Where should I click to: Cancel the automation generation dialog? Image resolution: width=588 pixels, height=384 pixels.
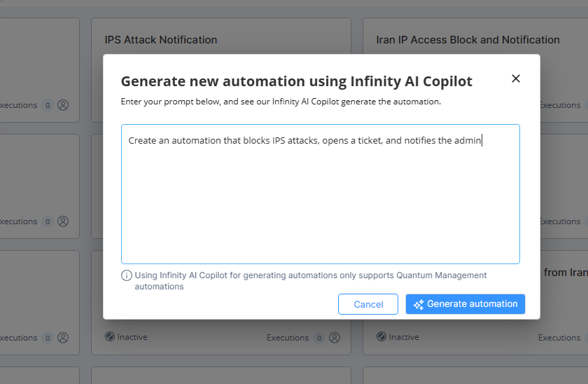click(x=368, y=304)
